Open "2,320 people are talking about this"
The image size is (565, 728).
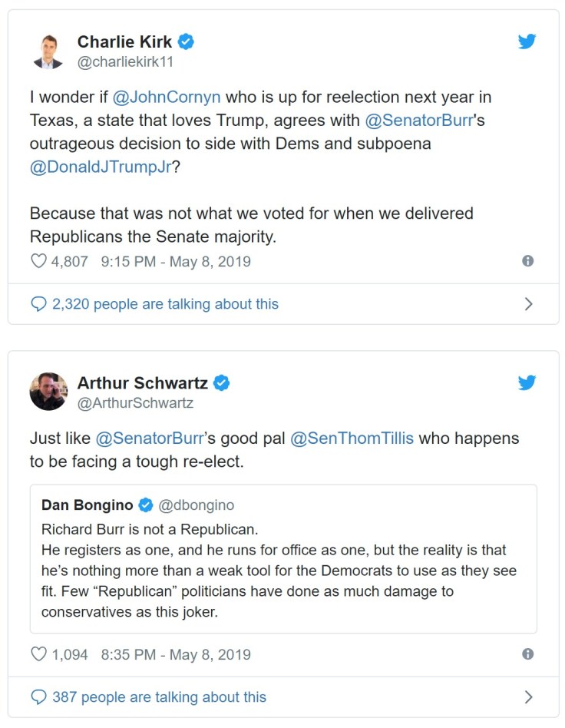[165, 304]
